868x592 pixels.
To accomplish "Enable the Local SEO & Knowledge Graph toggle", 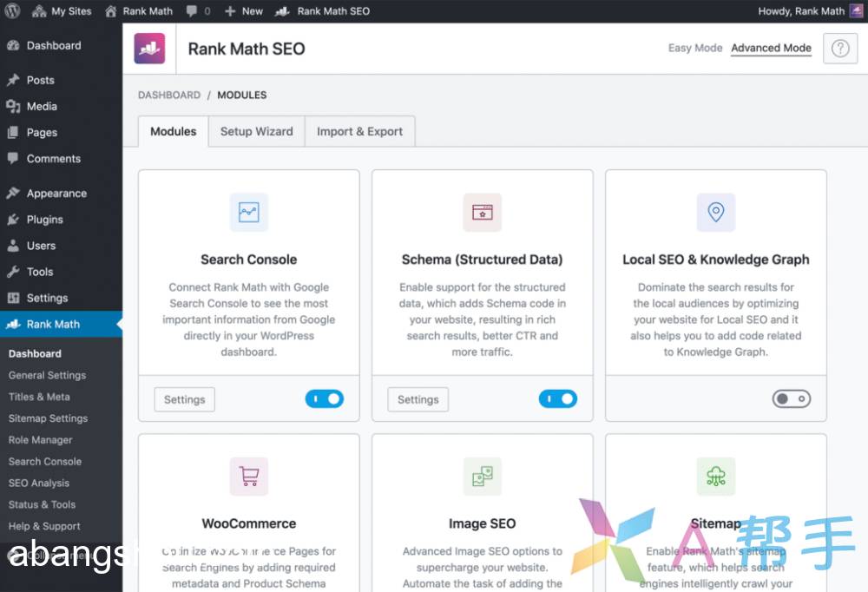I will coord(791,399).
